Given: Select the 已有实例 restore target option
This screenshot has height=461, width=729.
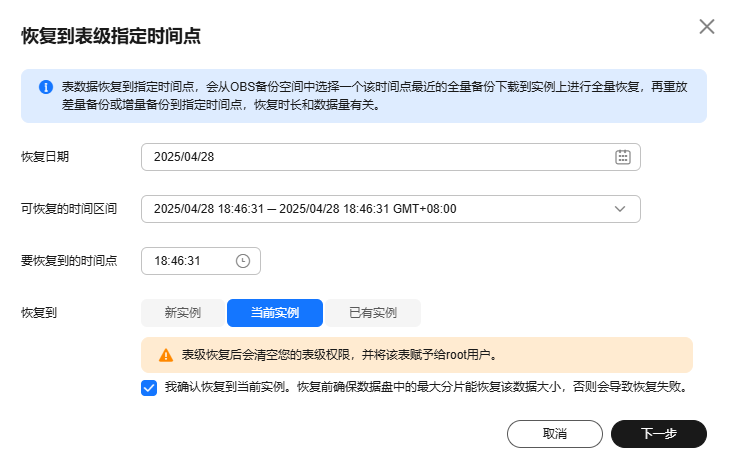Looking at the screenshot, I should [373, 313].
